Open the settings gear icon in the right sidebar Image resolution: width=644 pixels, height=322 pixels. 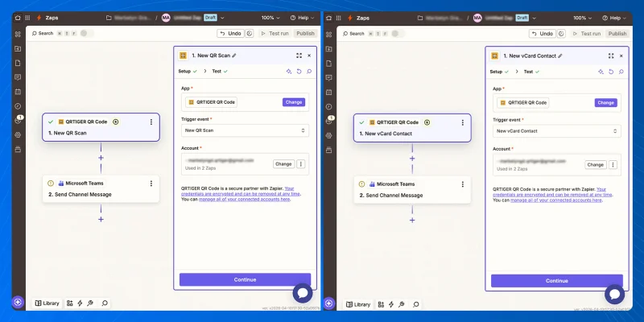(x=329, y=135)
